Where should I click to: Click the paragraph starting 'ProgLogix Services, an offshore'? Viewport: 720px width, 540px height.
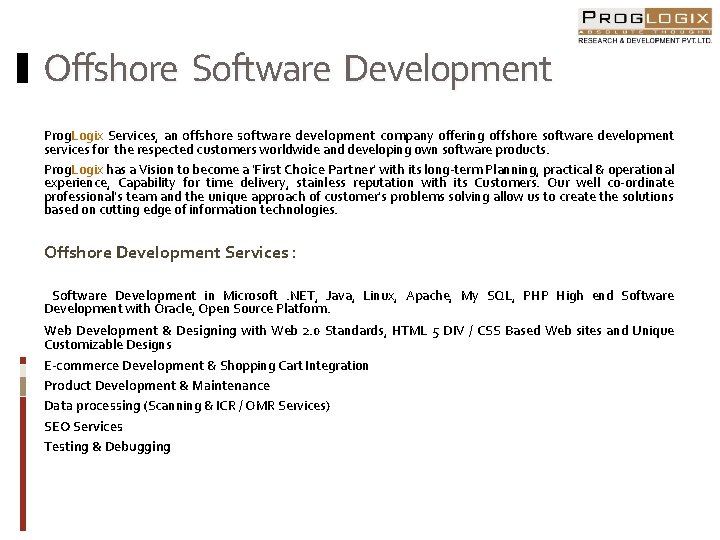359,142
